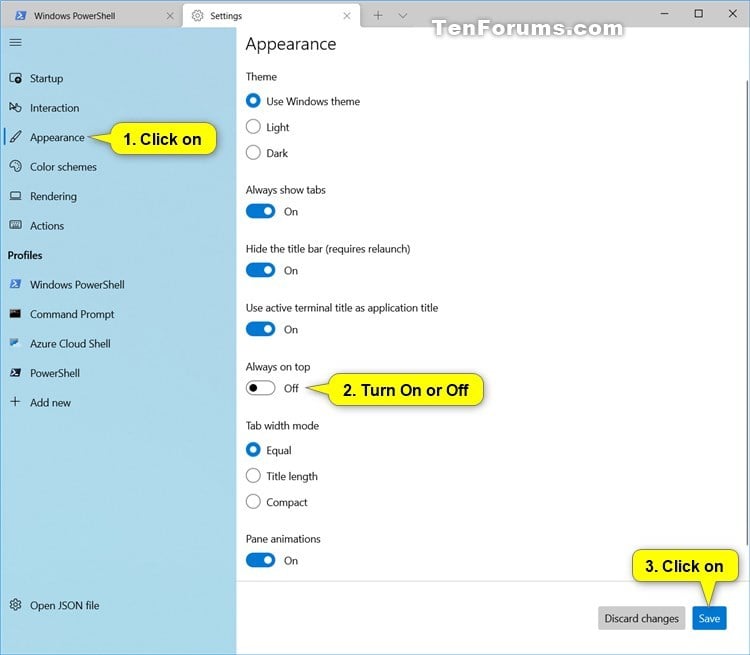
Task: Click the new tab plus button
Action: 378,16
